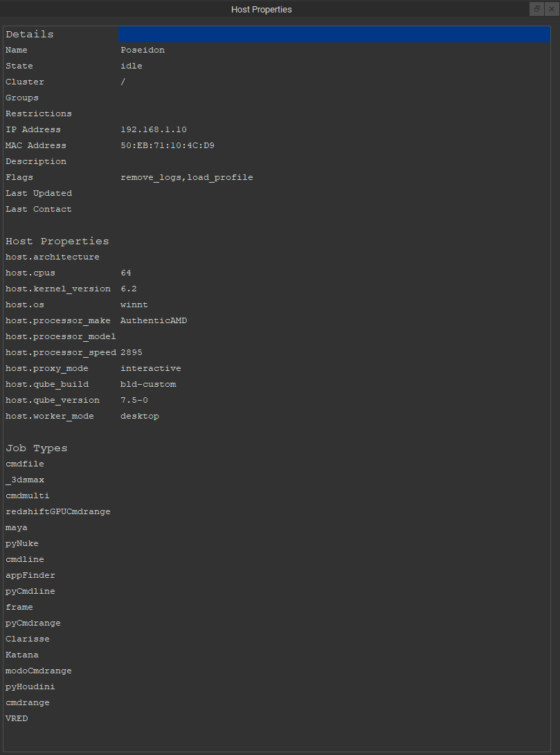Screen dimensions: 560x755
Task: Select the redshiftGPUCmdrange job type
Action: [58, 512]
